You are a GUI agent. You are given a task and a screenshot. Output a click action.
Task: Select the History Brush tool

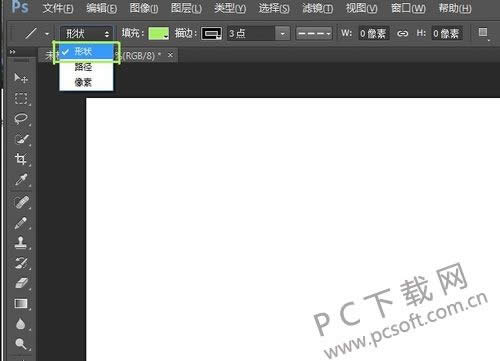click(21, 263)
